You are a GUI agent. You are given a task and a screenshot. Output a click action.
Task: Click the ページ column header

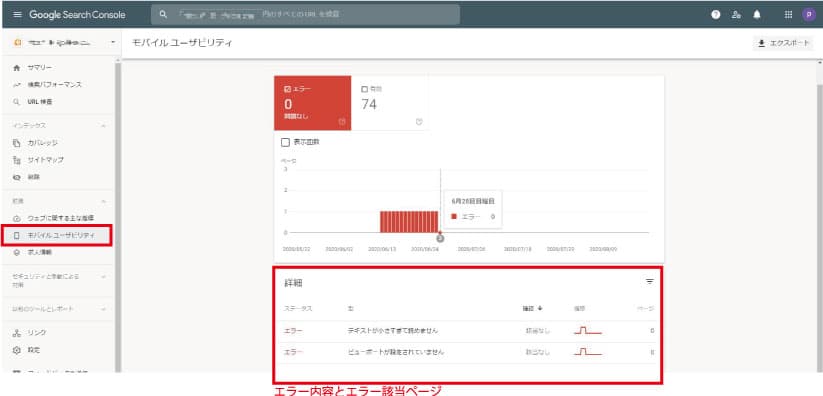point(645,309)
